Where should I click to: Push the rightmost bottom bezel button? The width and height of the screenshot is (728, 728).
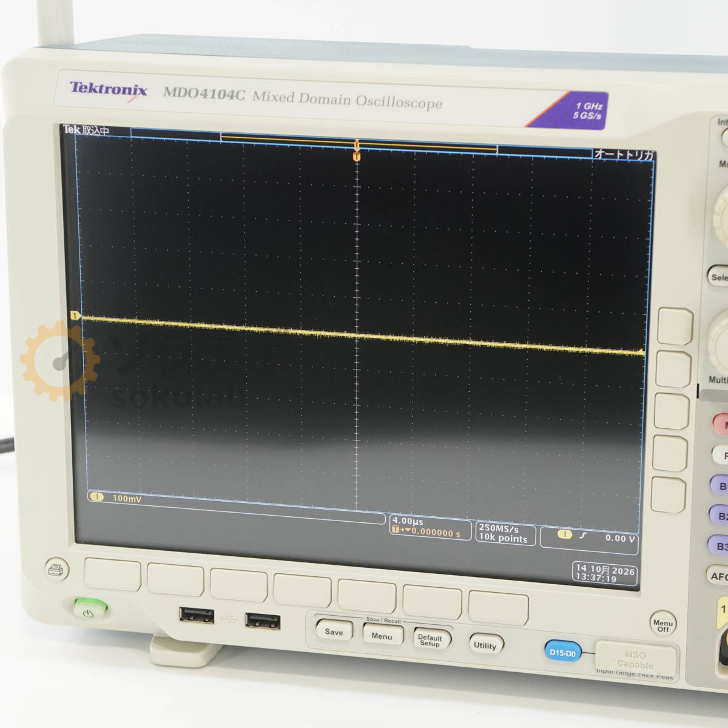pyautogui.click(x=498, y=608)
